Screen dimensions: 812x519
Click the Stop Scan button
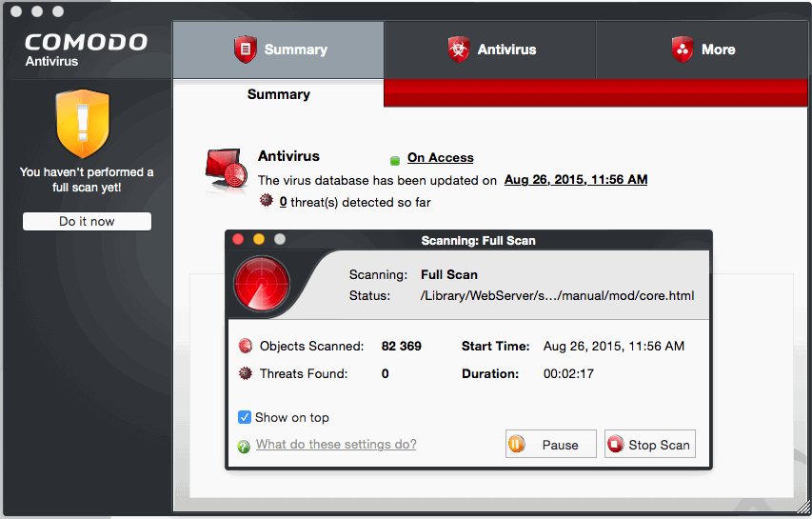pos(649,445)
